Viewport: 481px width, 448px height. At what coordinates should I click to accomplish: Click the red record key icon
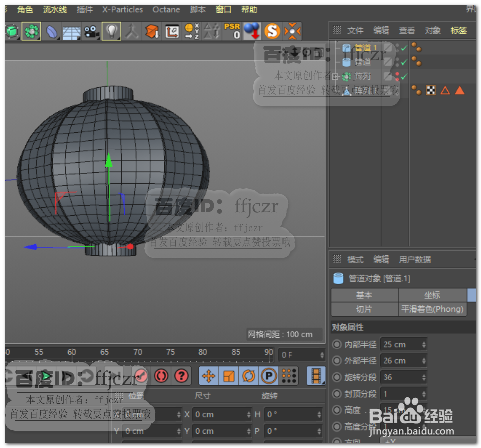point(141,376)
